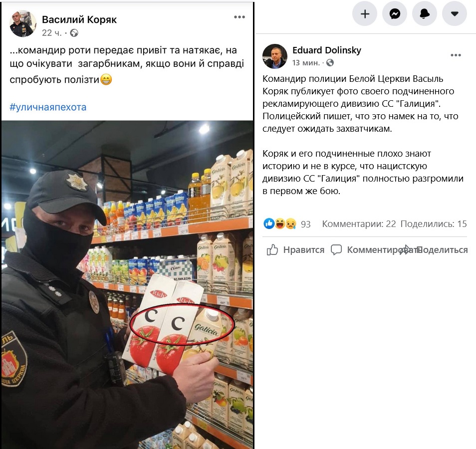The height and width of the screenshot is (449, 476).
Task: Click the Поделиться share button
Action: pos(434,250)
